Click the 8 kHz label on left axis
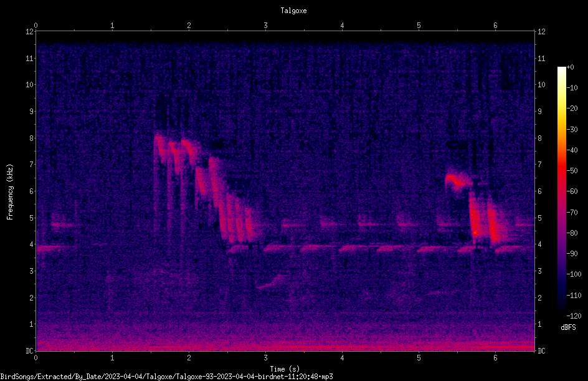 click(x=31, y=138)
